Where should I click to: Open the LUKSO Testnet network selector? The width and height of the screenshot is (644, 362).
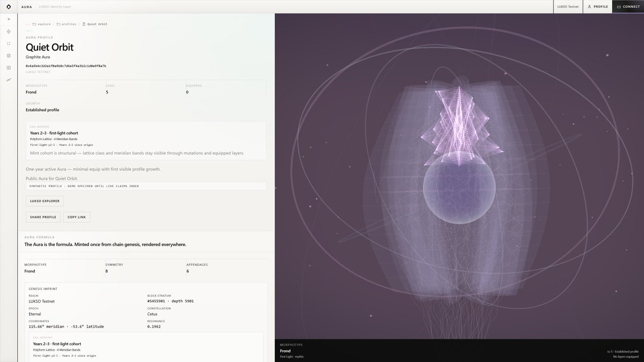[569, 6]
